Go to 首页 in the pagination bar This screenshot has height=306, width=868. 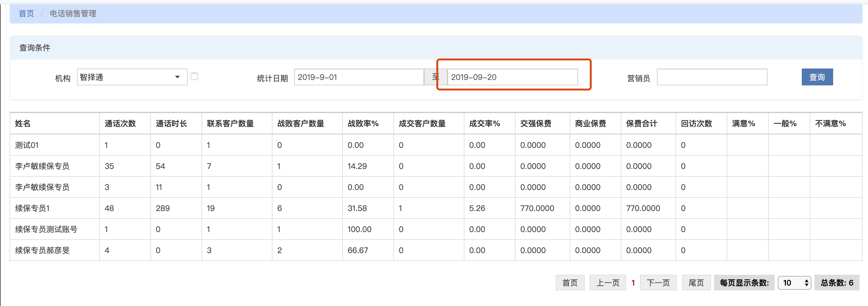pyautogui.click(x=570, y=283)
